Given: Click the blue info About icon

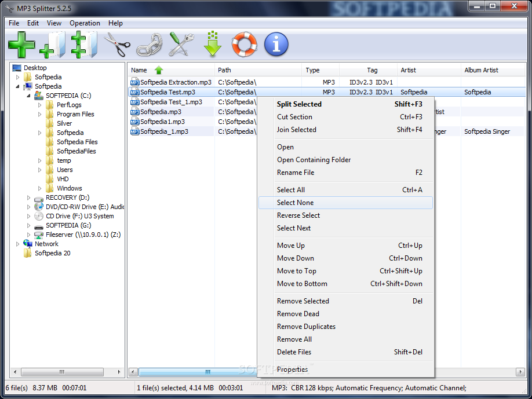Looking at the screenshot, I should click(276, 45).
